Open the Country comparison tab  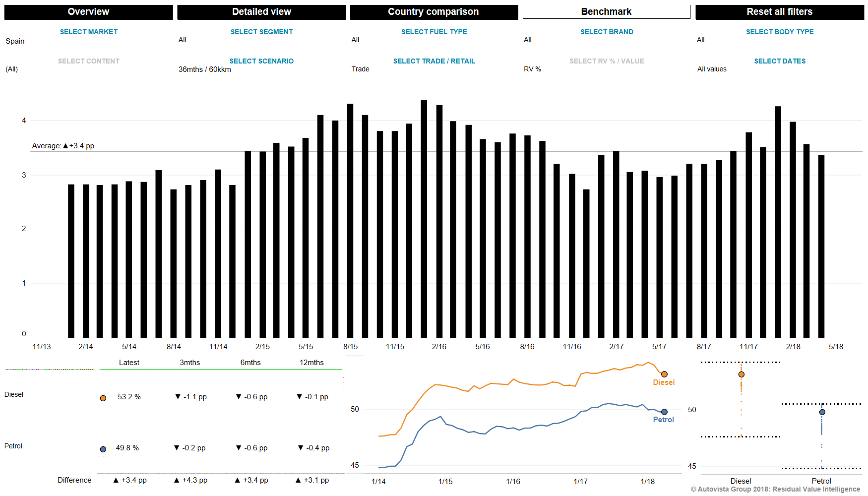coord(434,12)
